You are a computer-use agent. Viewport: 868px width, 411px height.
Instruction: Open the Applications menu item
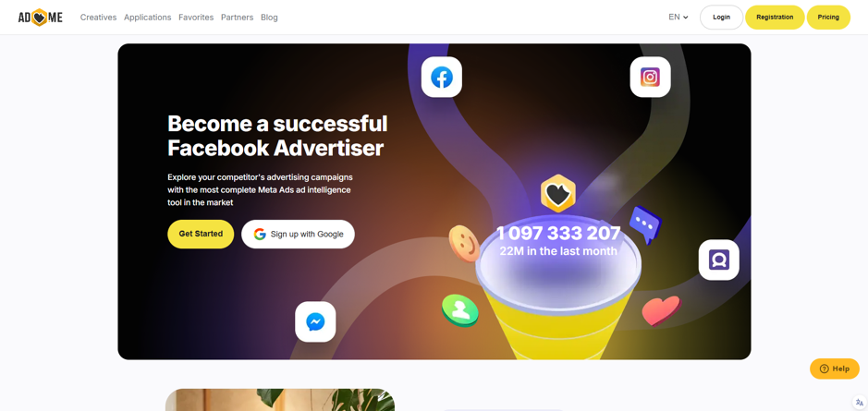pyautogui.click(x=147, y=18)
